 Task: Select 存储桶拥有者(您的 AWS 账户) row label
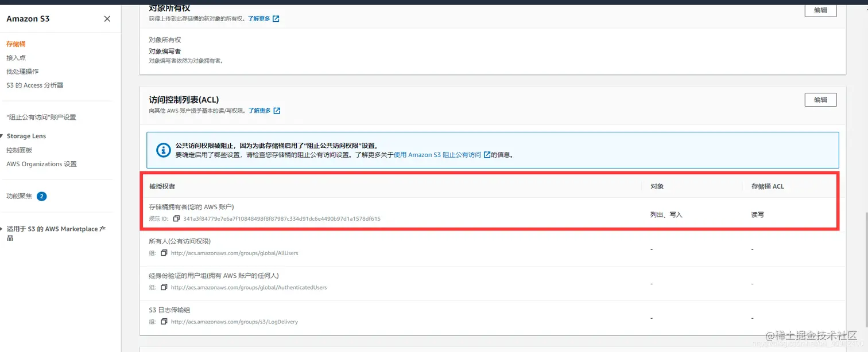(x=191, y=207)
